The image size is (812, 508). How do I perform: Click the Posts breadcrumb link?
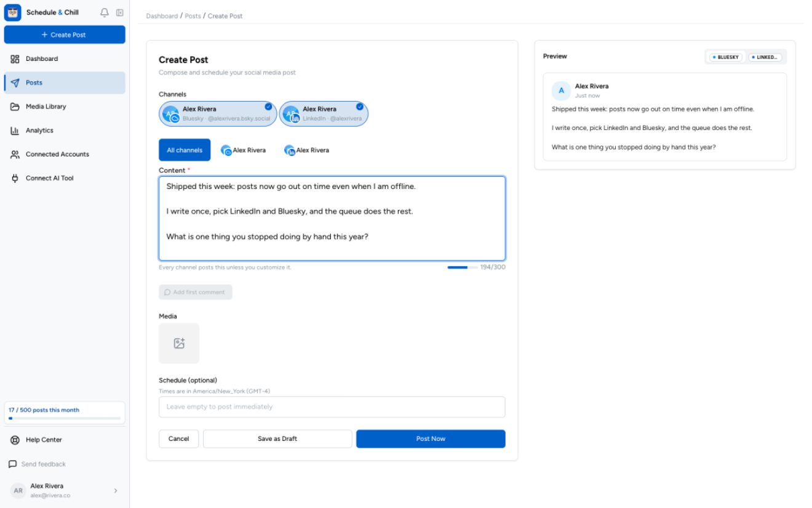pos(193,16)
